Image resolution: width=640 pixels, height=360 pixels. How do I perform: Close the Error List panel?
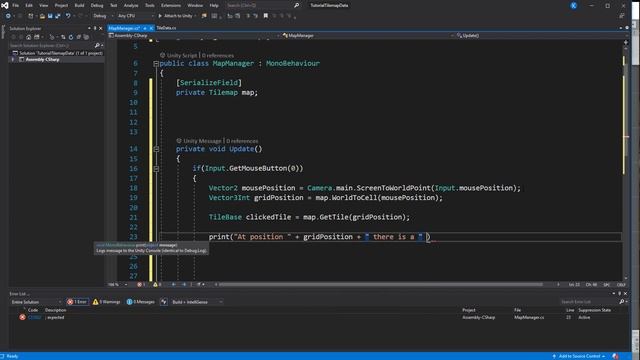coord(625,293)
